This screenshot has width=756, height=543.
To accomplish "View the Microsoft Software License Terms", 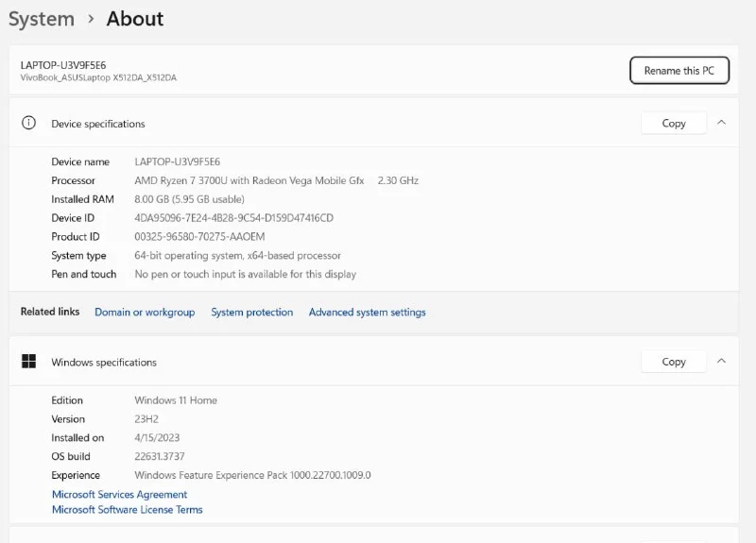I will [127, 510].
